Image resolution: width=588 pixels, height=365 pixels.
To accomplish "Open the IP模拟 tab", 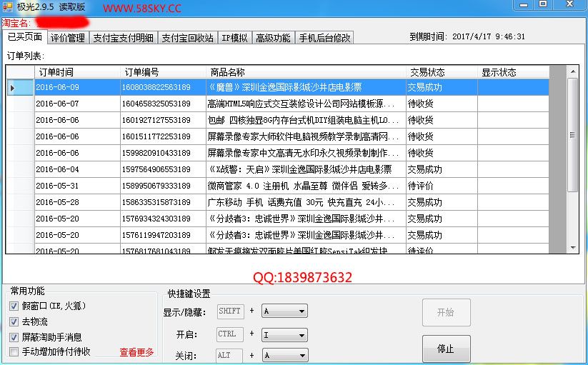I will 234,38.
